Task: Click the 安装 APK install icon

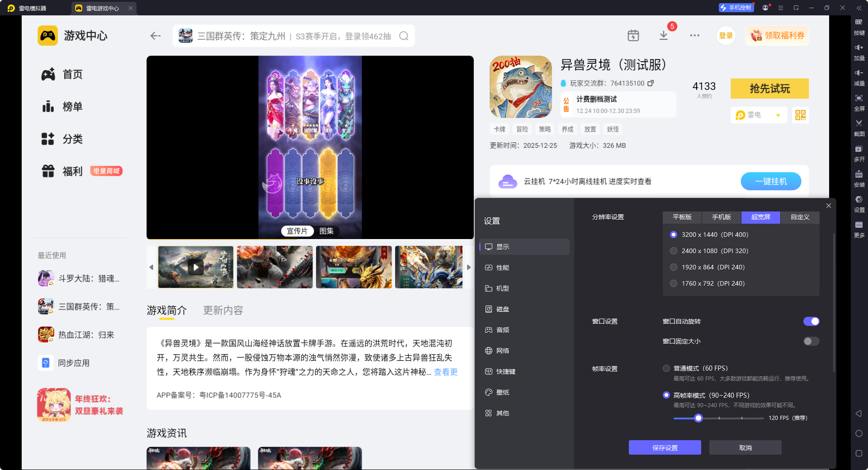Action: (859, 178)
